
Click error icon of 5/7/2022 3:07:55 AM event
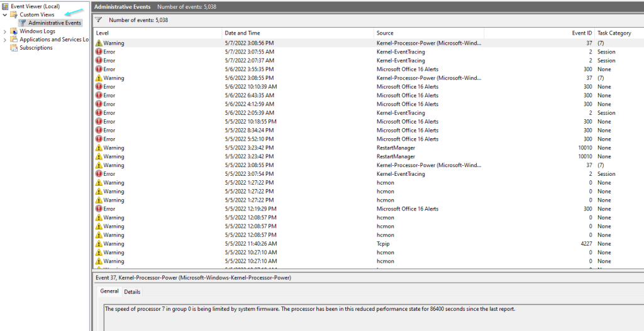pyautogui.click(x=99, y=52)
